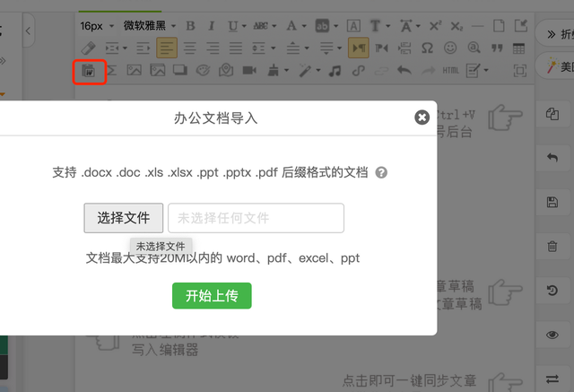Click the copy icon in right sidebar
574x392 pixels.
click(x=552, y=114)
